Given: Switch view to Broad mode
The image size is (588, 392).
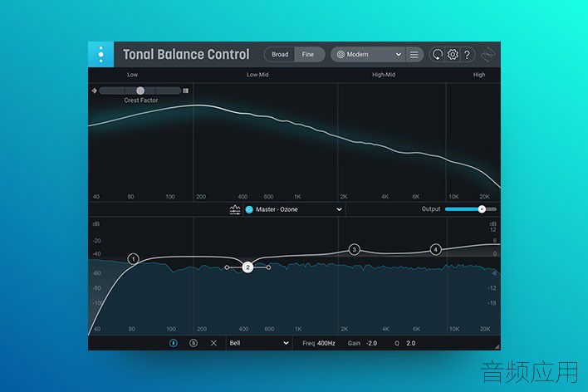Looking at the screenshot, I should pos(280,55).
